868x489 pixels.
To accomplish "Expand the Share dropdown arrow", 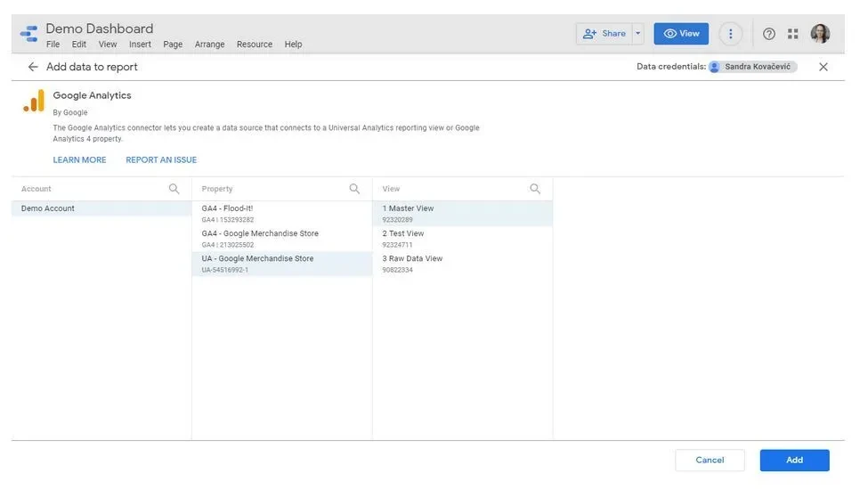I will pyautogui.click(x=637, y=34).
